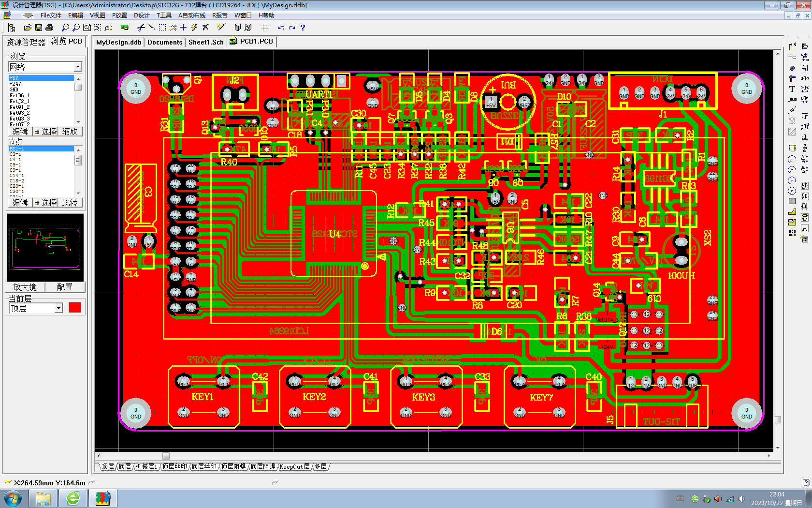Click the 编辑 button under net list

[x=20, y=132]
